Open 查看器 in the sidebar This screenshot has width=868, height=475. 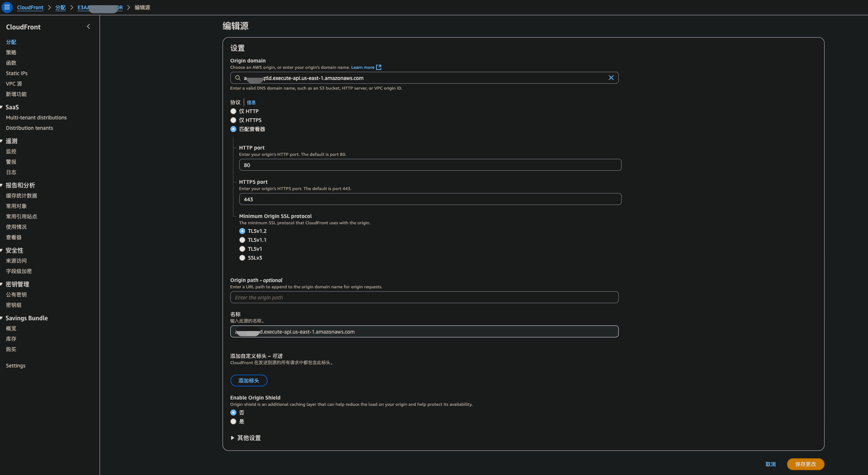[x=14, y=237]
